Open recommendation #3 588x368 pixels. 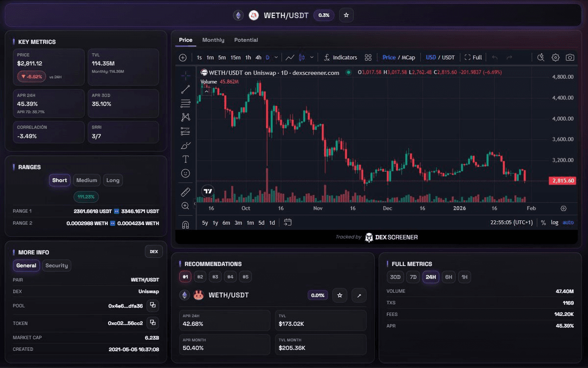(215, 277)
